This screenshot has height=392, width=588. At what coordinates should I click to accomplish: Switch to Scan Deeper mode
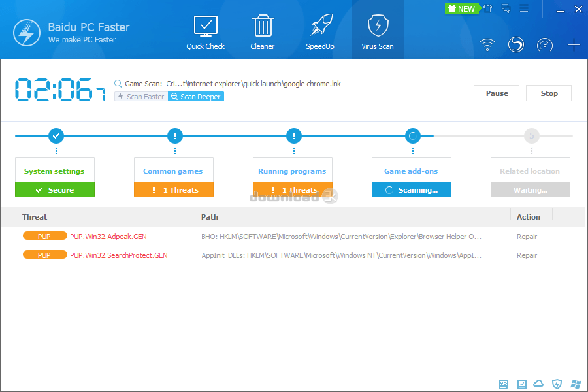pyautogui.click(x=195, y=96)
